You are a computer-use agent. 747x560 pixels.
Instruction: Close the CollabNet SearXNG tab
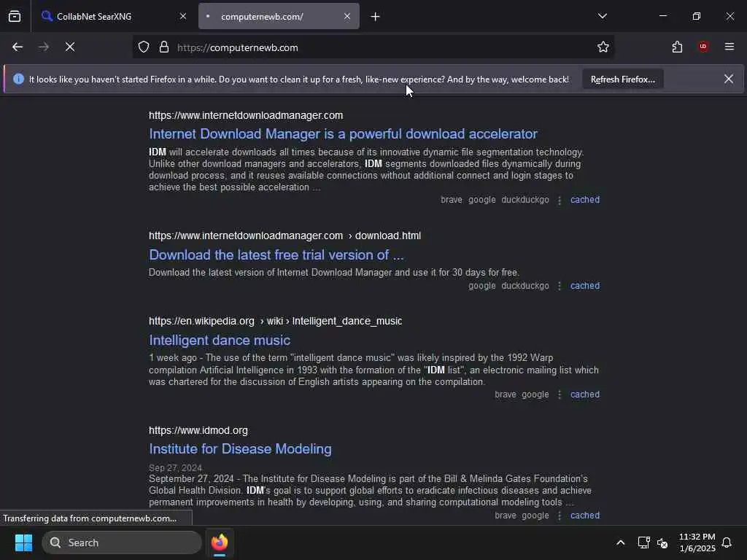pyautogui.click(x=183, y=16)
